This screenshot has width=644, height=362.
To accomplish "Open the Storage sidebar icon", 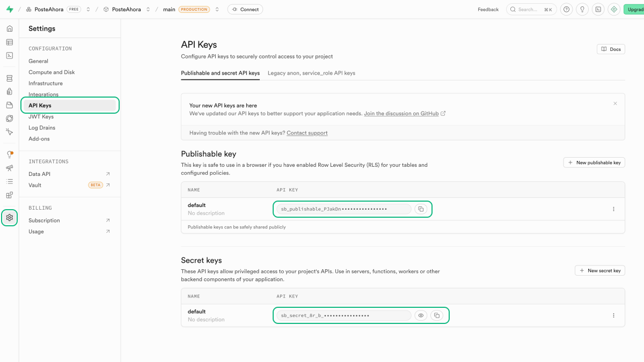I will (x=9, y=105).
